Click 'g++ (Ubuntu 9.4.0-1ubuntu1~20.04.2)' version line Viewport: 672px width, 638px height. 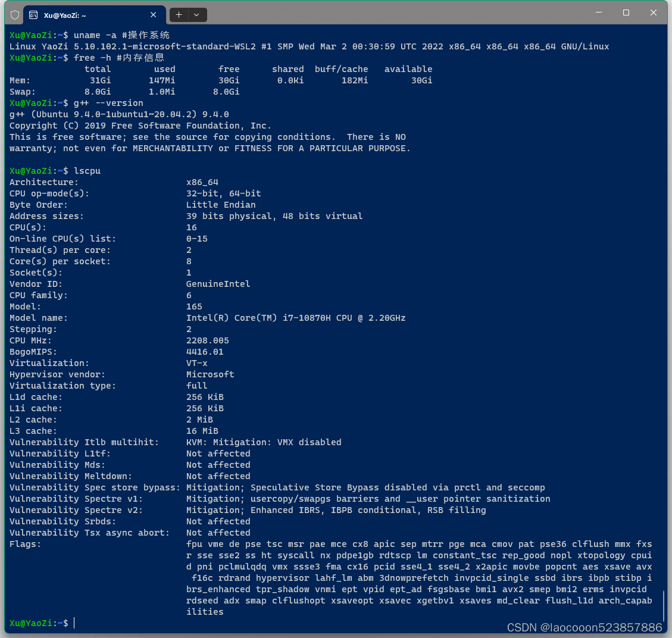coord(119,114)
